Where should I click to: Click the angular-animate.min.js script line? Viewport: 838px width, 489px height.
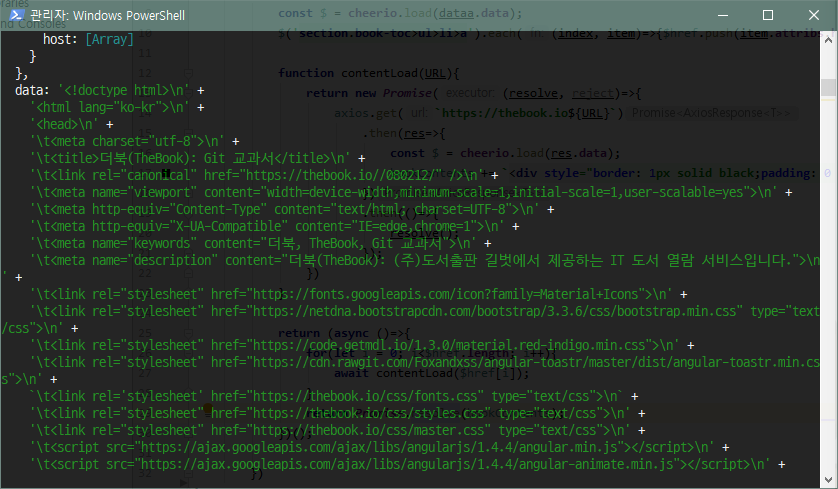407,465
